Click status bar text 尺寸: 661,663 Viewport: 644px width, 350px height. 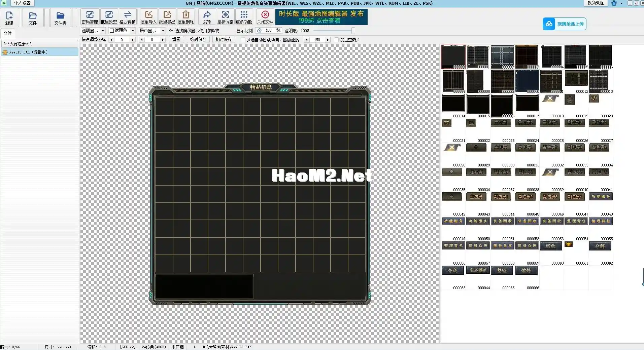(x=58, y=347)
